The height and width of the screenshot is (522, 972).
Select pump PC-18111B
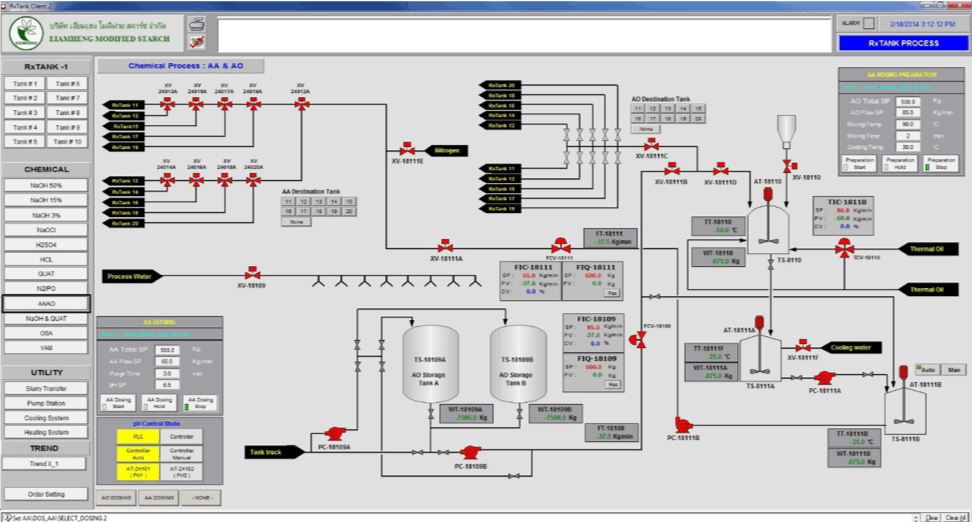tap(683, 425)
